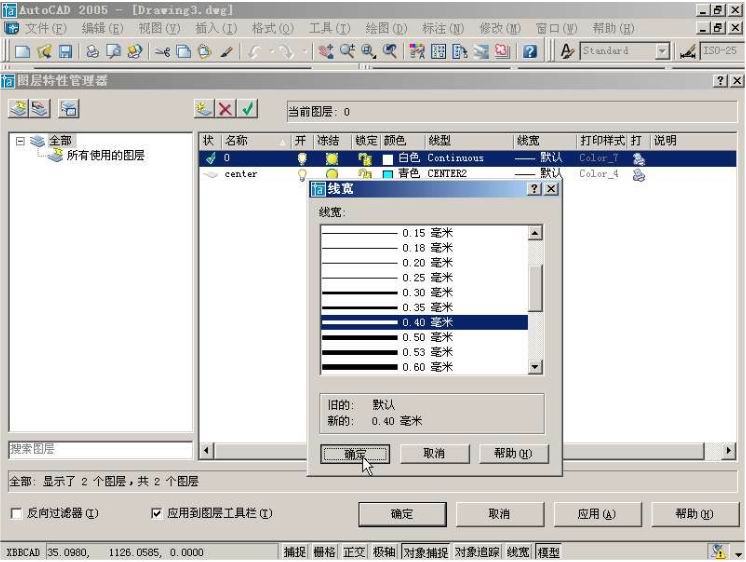Click the toolbar Help question mark icon
This screenshot has height=562, width=746.
point(530,51)
